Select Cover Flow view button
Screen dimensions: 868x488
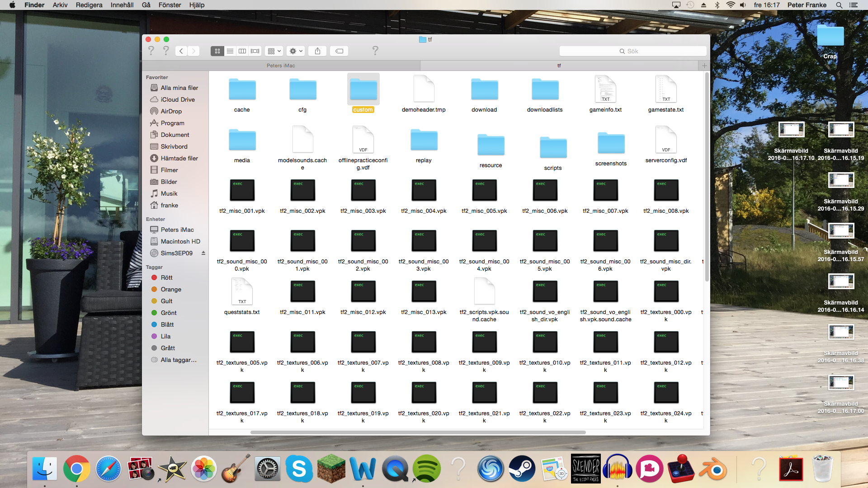coord(255,51)
